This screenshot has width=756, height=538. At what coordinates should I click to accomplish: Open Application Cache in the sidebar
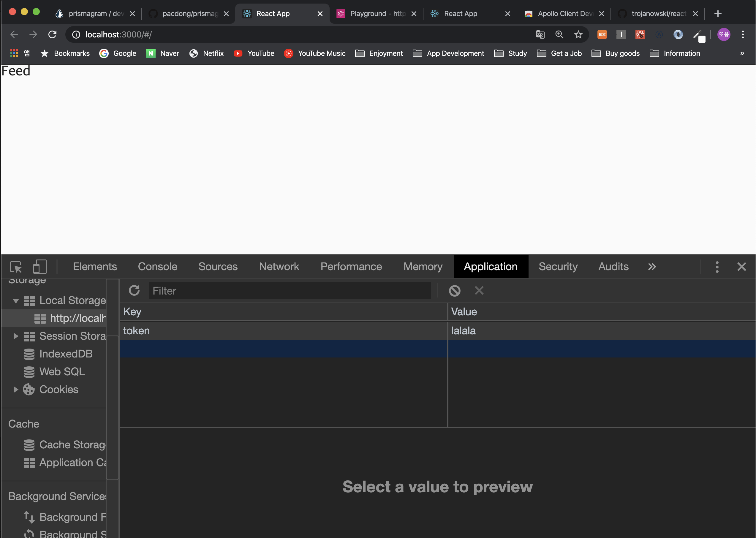[65, 463]
